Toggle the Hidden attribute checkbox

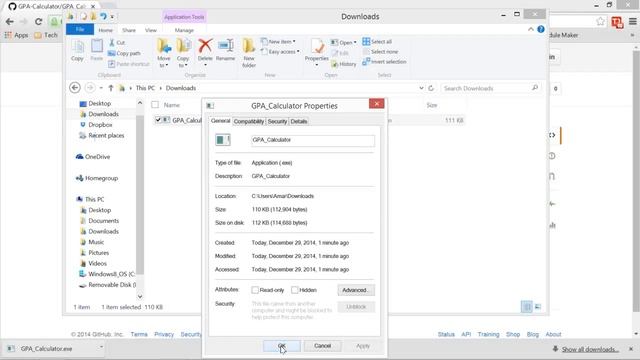[295, 290]
